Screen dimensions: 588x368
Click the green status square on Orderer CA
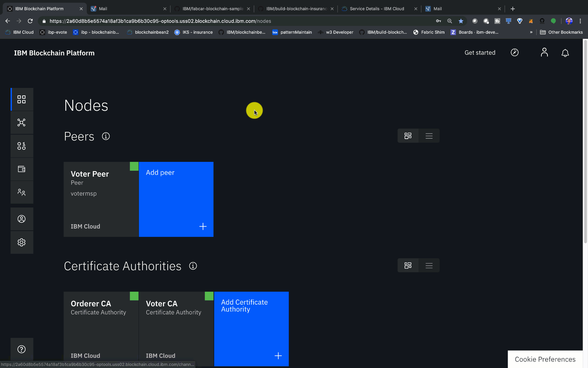click(x=134, y=296)
